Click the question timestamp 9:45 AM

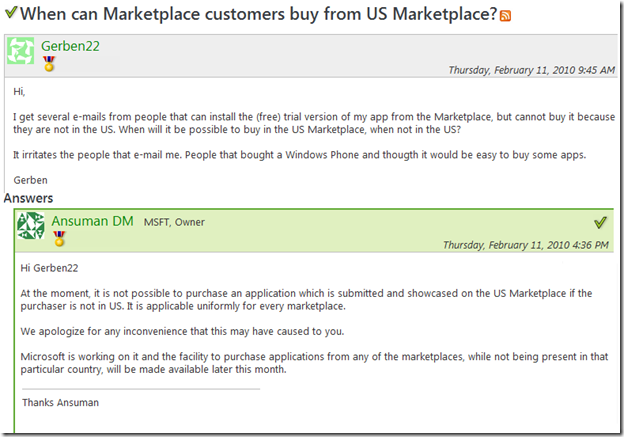click(x=532, y=70)
